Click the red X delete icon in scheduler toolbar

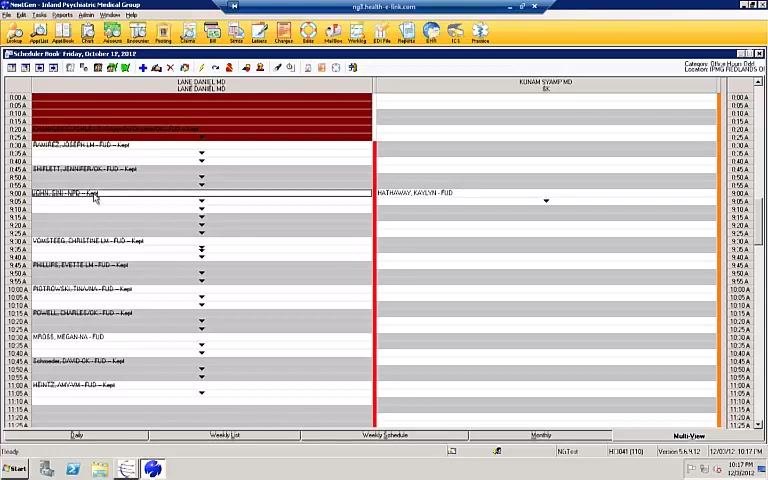pos(170,68)
